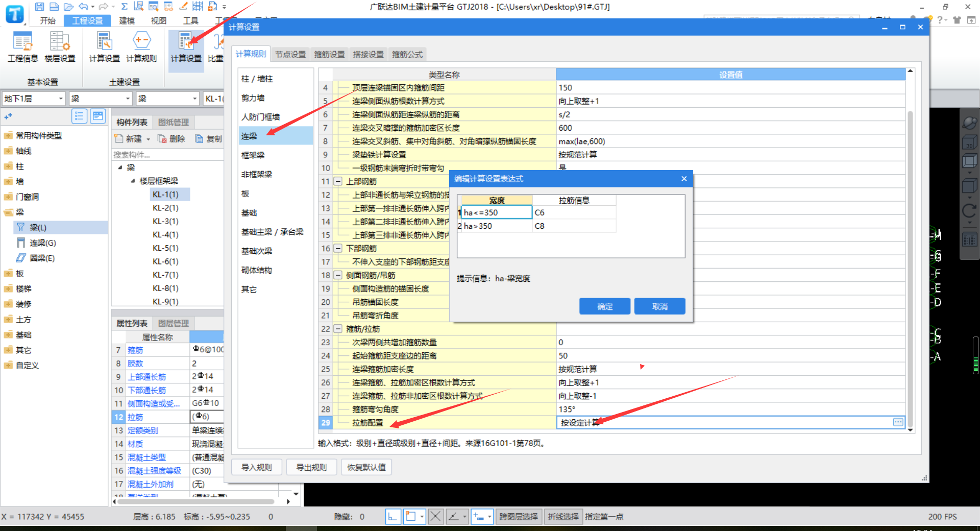Image resolution: width=980 pixels, height=531 pixels.
Task: Toggle 跨图层选择 cross-layer selection
Action: (518, 517)
